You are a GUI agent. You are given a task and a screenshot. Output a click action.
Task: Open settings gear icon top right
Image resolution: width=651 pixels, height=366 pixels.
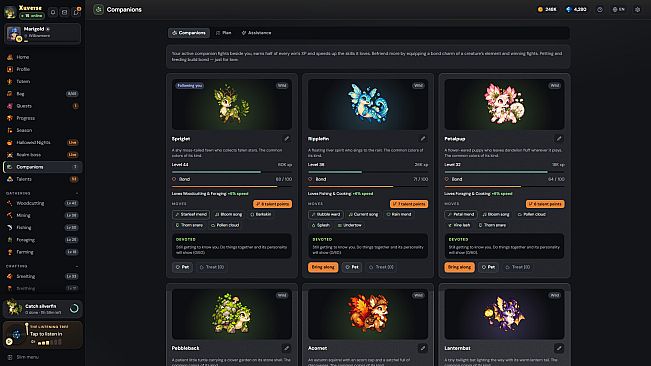pos(637,10)
